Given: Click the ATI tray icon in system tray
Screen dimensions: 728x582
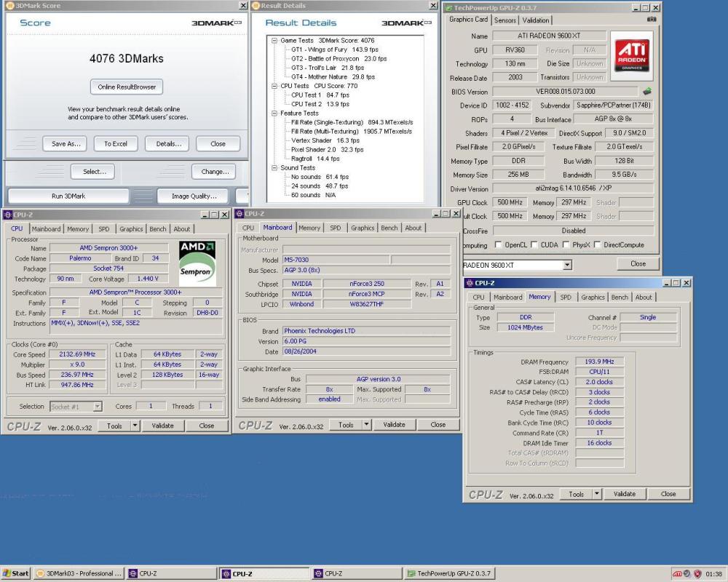Looking at the screenshot, I should (x=676, y=573).
